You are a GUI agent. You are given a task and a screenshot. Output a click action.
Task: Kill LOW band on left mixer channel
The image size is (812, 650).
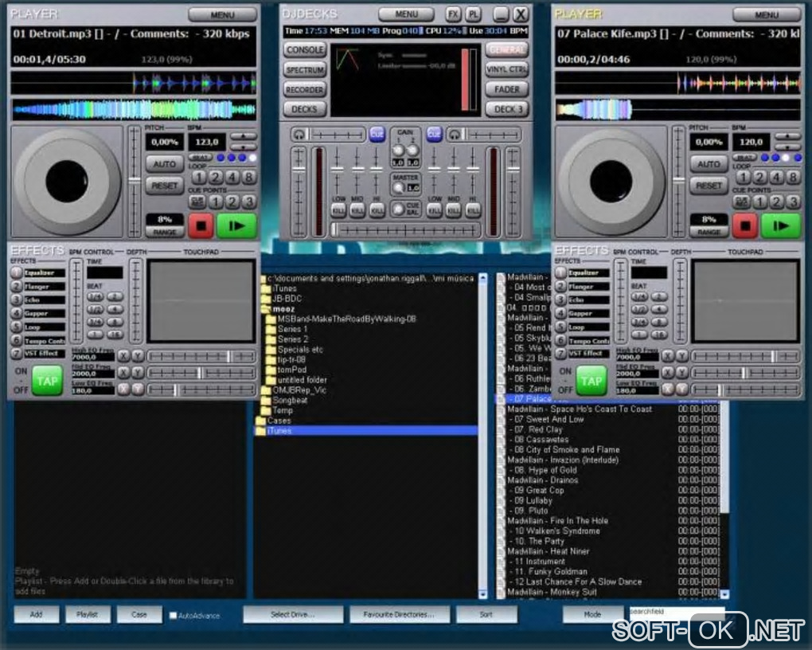coord(338,210)
